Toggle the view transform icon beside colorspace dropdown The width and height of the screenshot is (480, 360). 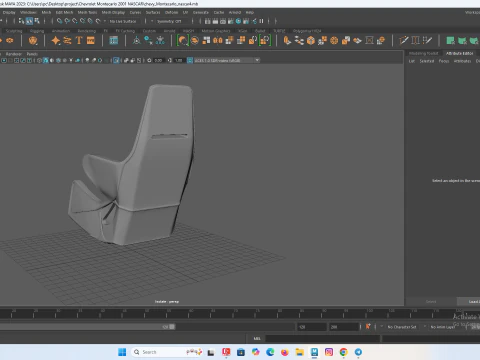pyautogui.click(x=190, y=60)
